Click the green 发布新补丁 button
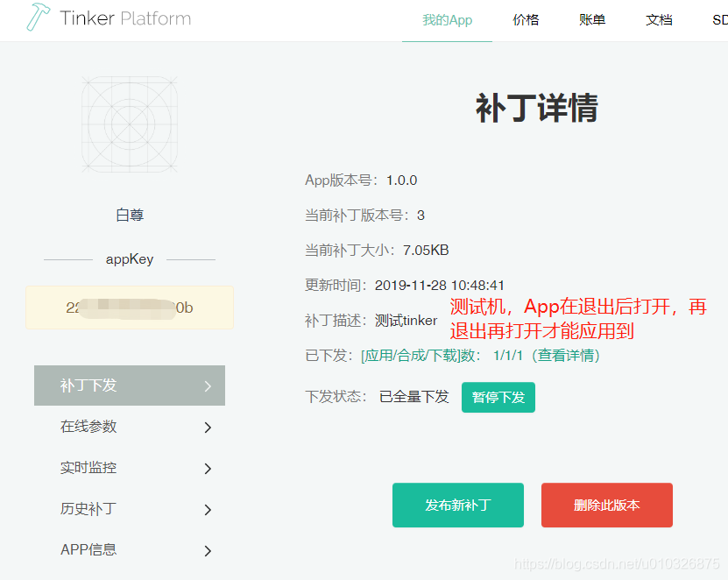 click(x=458, y=505)
